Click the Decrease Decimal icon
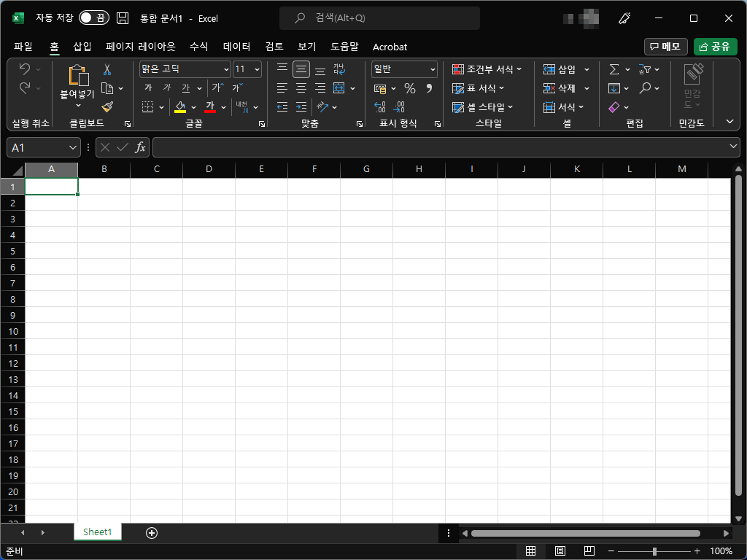Image resolution: width=747 pixels, height=560 pixels. coord(399,106)
